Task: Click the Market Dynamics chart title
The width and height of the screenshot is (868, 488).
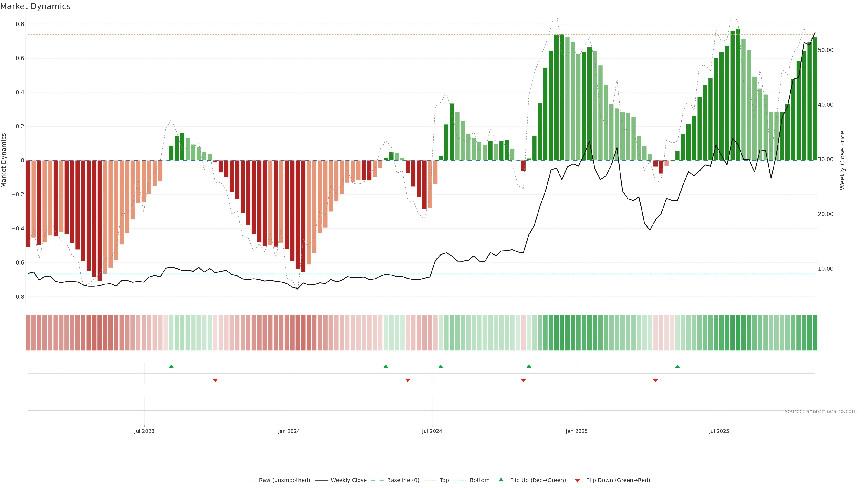Action: pyautogui.click(x=35, y=6)
